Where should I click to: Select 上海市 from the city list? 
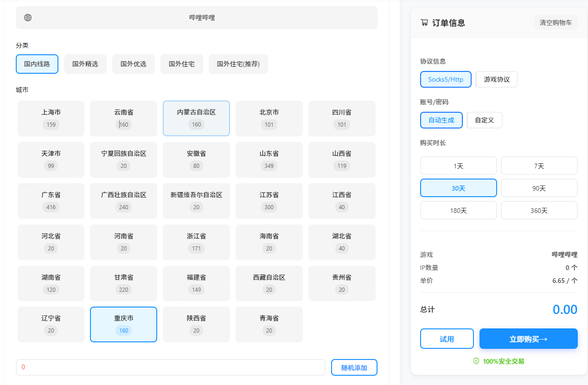[51, 118]
